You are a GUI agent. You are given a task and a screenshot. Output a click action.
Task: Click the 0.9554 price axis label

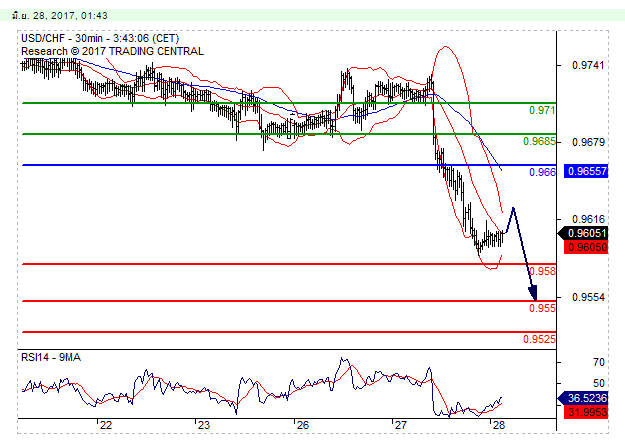click(588, 297)
